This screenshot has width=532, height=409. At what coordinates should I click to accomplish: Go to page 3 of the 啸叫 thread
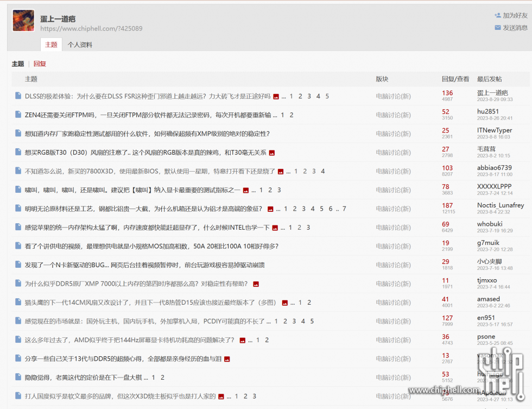(x=279, y=190)
